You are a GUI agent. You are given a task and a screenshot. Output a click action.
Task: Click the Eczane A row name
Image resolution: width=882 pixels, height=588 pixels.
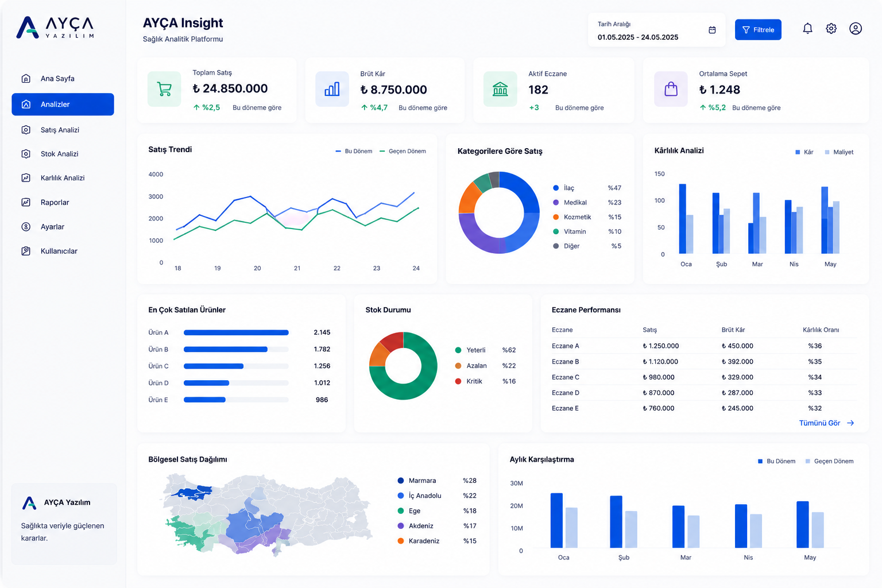click(x=565, y=346)
